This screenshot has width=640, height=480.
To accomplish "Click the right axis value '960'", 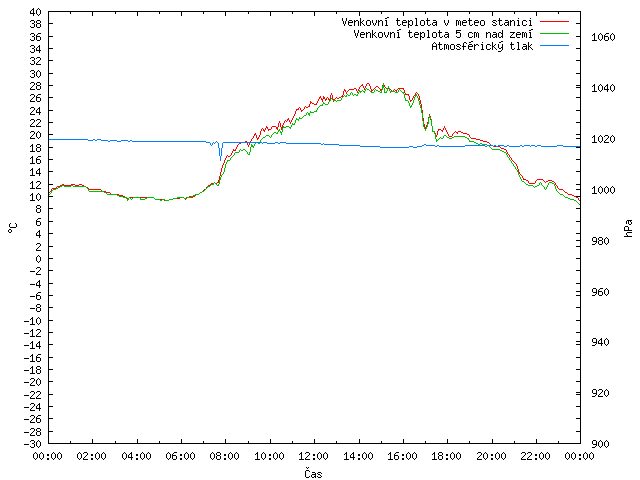I will pyautogui.click(x=600, y=292).
